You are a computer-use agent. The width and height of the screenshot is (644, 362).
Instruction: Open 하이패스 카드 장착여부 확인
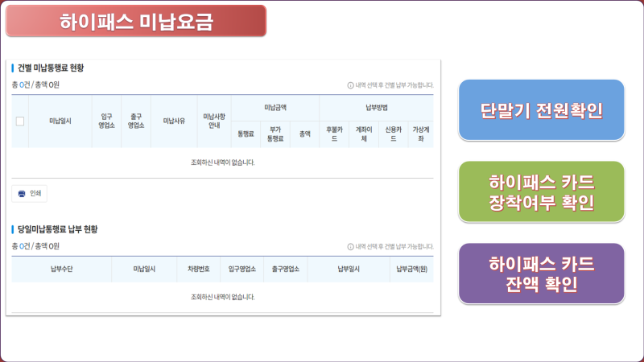[541, 191]
